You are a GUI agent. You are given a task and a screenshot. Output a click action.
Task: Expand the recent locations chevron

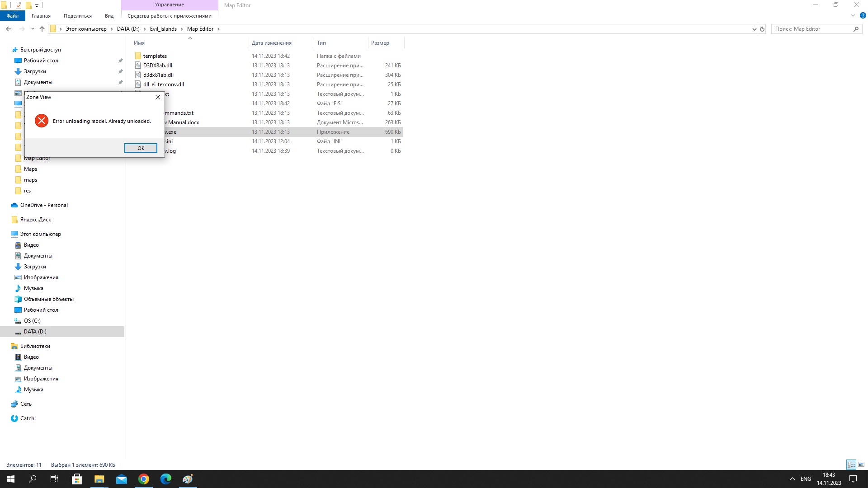pyautogui.click(x=33, y=29)
